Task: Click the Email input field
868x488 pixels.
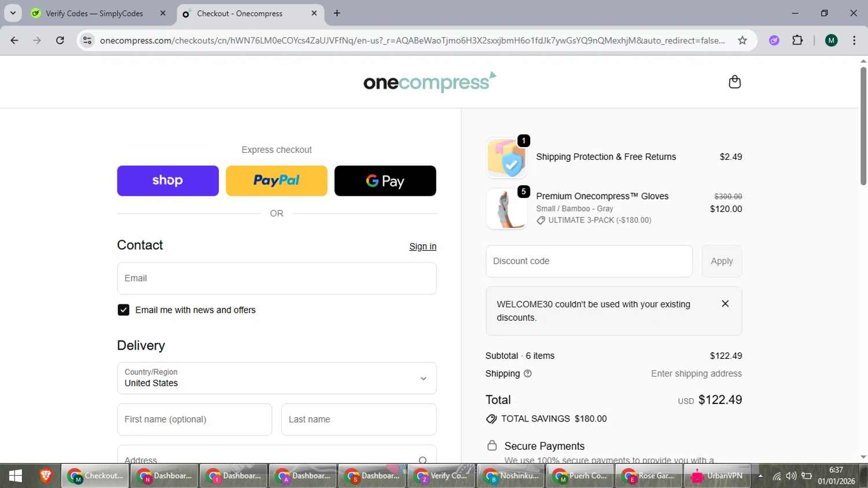Action: [x=277, y=278]
